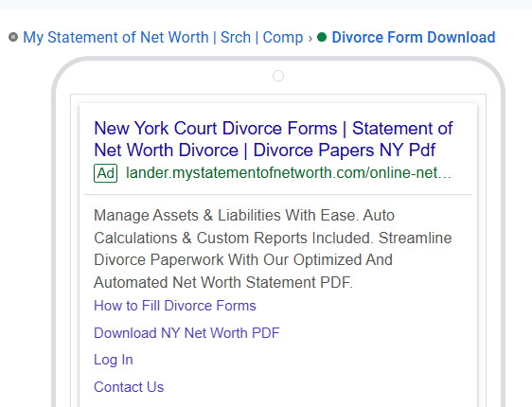Click the Contact Us sitelink
The image size is (532, 407).
point(129,387)
